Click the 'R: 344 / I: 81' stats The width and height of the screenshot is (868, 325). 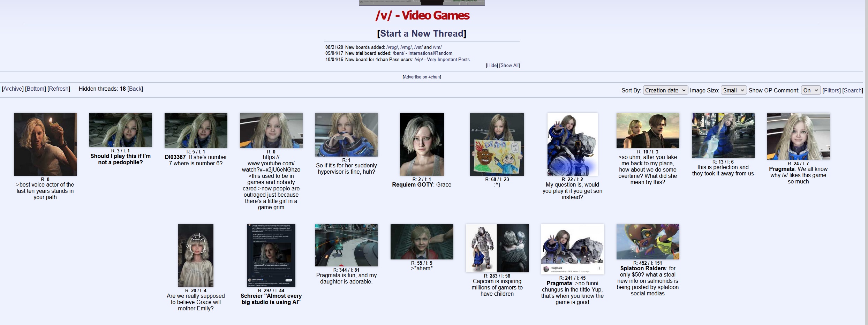click(x=346, y=270)
